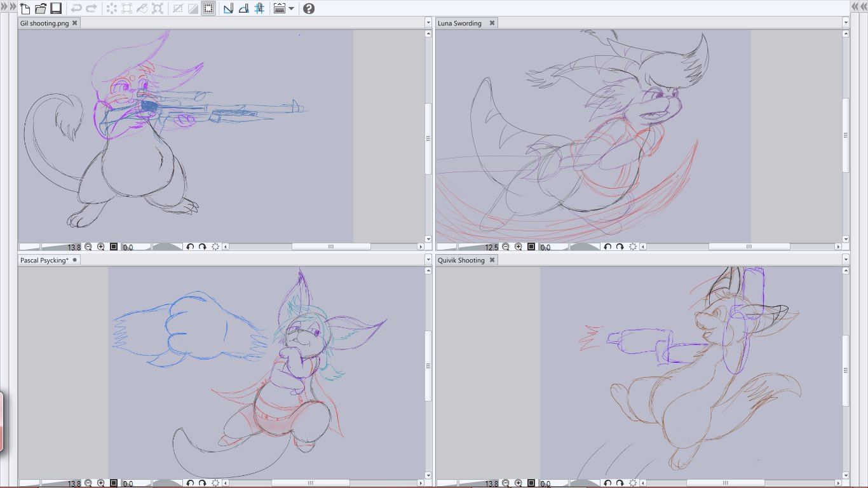Screen dimensions: 868x488
Task: Zoom out the Pascal Psycking canvas
Action: (88, 484)
